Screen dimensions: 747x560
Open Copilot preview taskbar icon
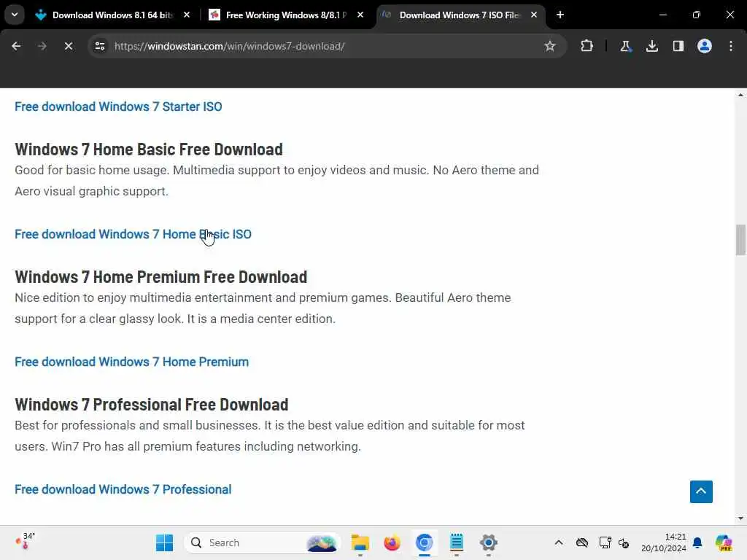723,542
